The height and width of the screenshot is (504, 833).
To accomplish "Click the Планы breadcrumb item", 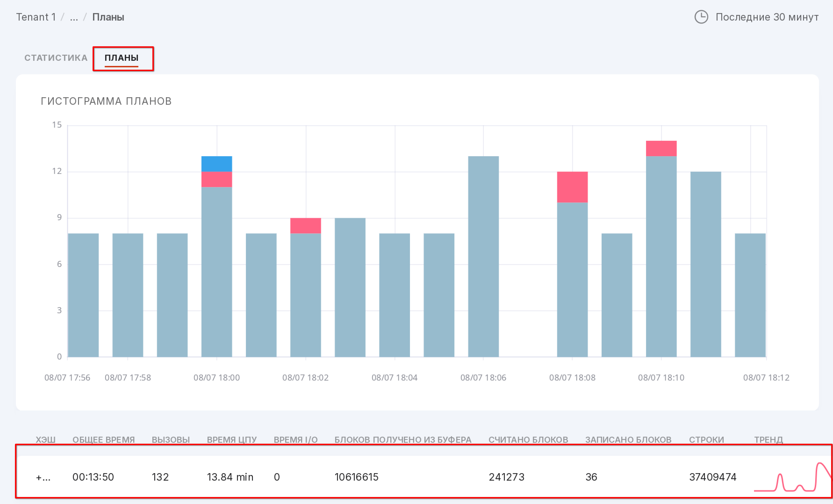I will [x=108, y=17].
